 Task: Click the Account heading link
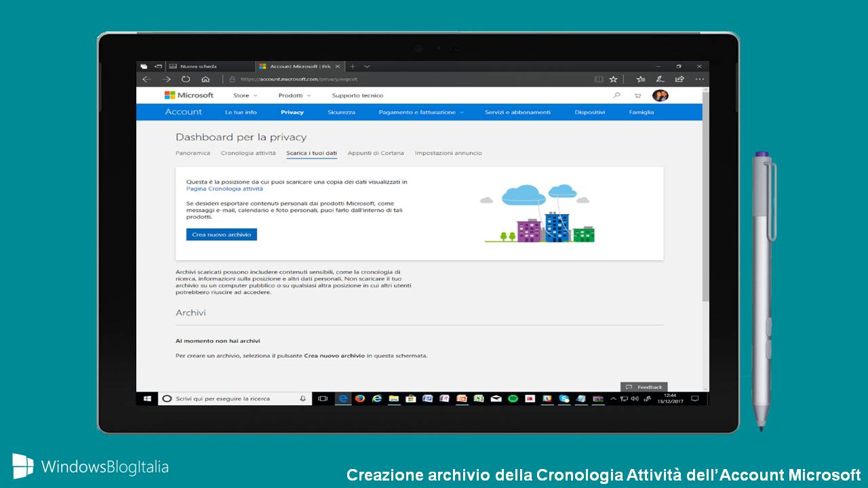[x=183, y=112]
